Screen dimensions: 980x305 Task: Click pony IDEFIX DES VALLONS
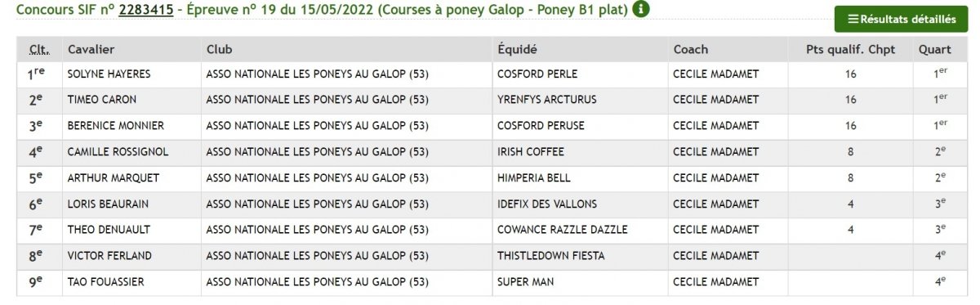[x=547, y=204]
